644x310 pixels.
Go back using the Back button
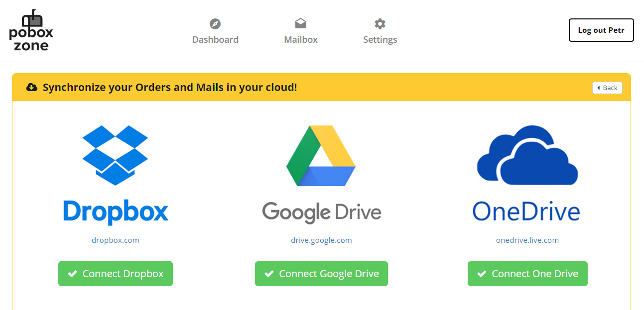click(x=607, y=88)
